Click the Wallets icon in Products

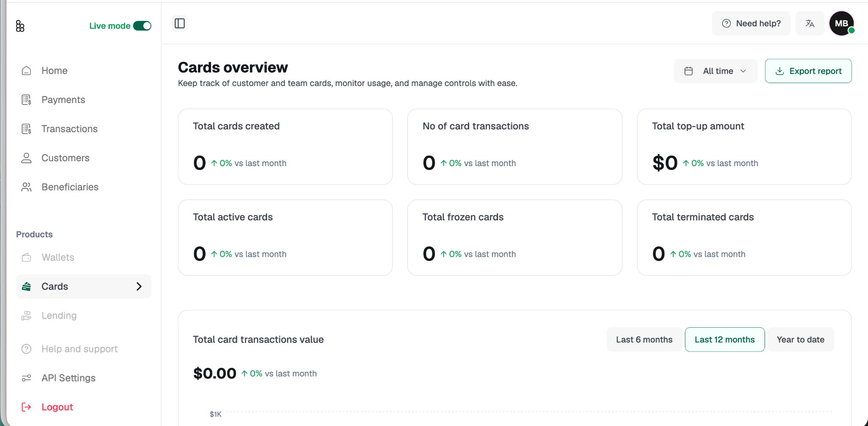click(x=26, y=257)
